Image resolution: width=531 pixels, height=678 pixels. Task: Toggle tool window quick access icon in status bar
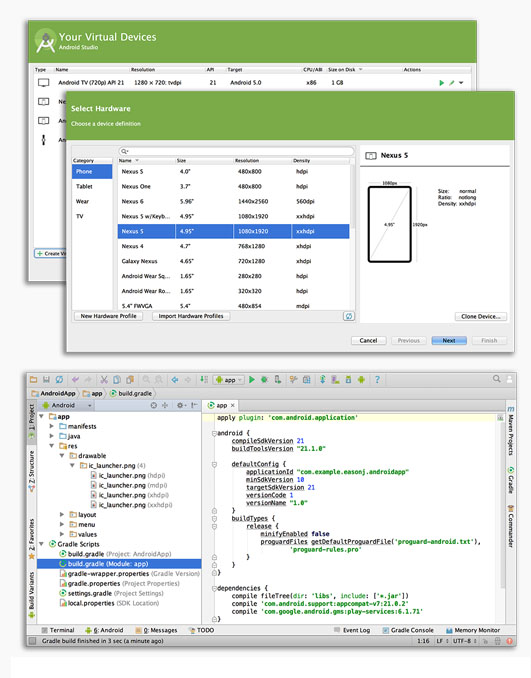(x=32, y=641)
